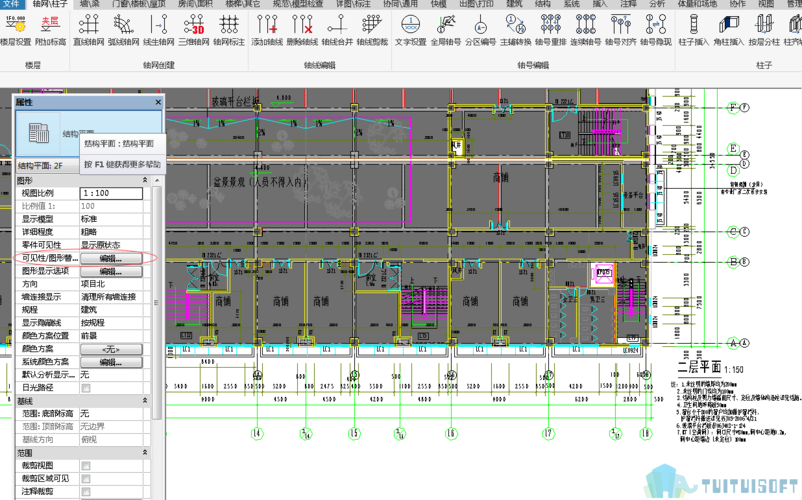
Task: Select 弧线轴网 arc grid tool
Action: [x=123, y=31]
